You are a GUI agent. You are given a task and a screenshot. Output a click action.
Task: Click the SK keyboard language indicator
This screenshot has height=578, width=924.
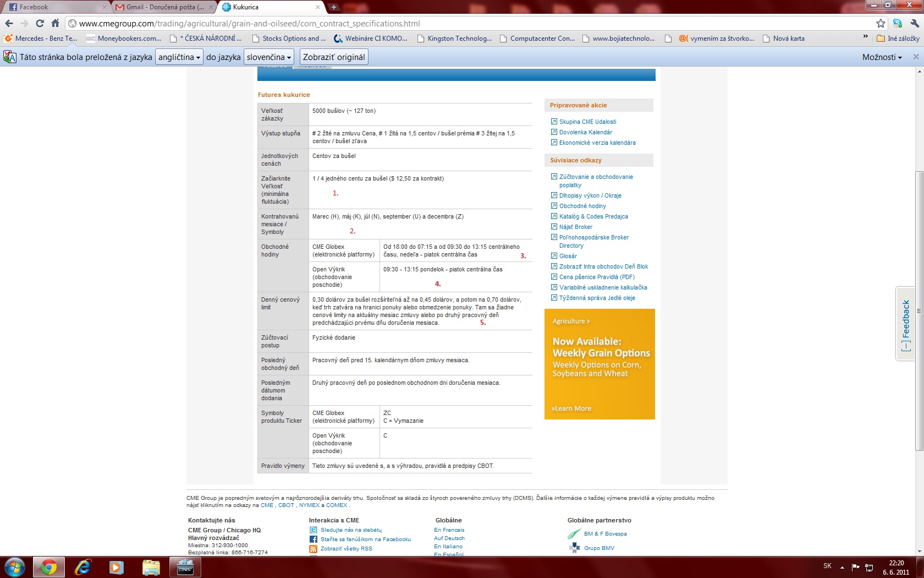(x=827, y=566)
